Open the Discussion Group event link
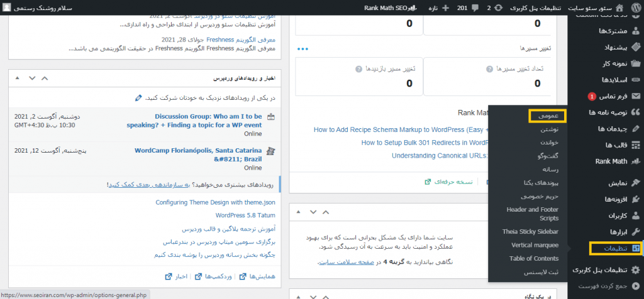The image size is (644, 299). [194, 121]
